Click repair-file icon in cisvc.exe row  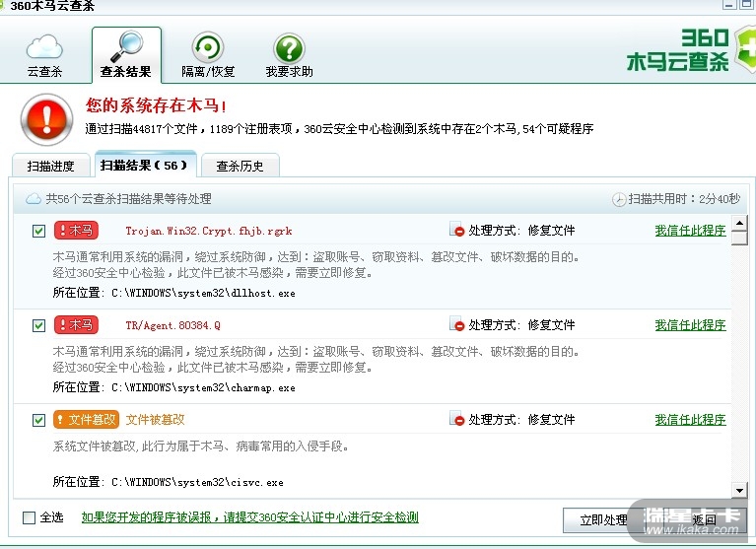pyautogui.click(x=456, y=418)
